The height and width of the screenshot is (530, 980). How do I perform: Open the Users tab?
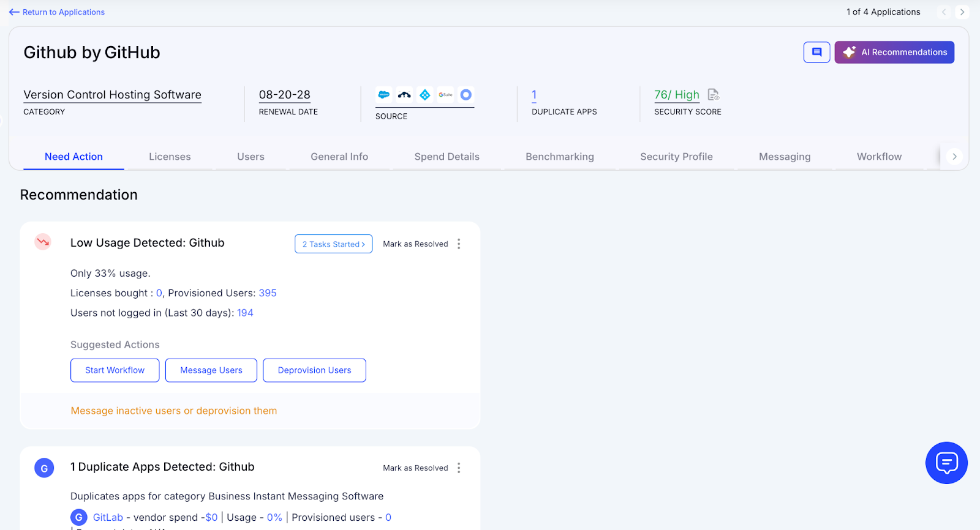coord(251,157)
